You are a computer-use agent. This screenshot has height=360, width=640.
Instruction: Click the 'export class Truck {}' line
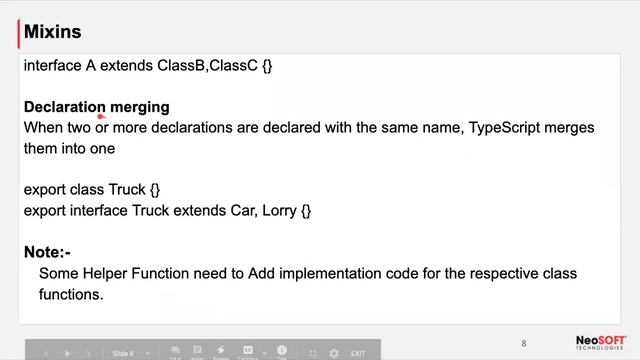[92, 190]
